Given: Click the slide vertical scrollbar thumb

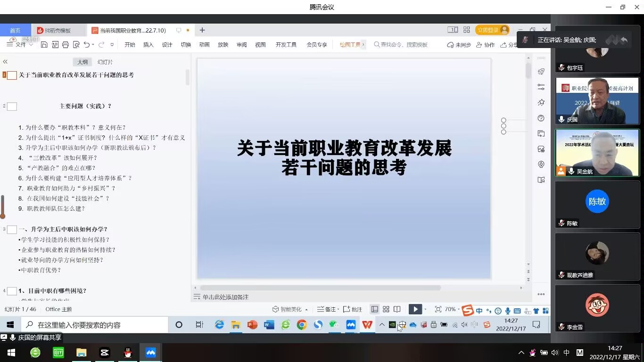Looking at the screenshot, I should 528,70.
